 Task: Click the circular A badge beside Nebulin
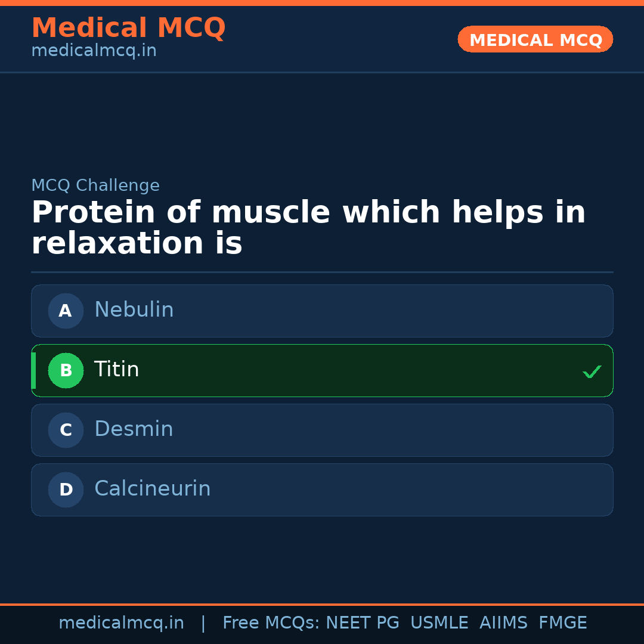click(x=66, y=311)
